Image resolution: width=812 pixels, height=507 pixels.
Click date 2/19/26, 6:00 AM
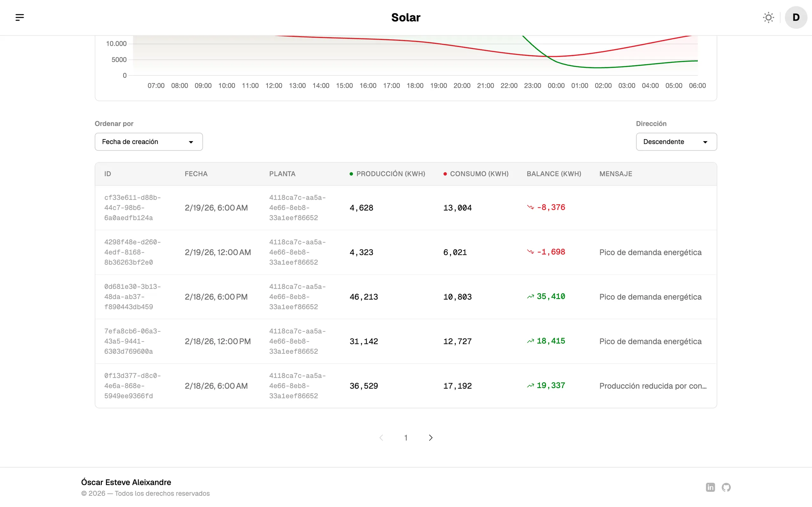tap(216, 208)
